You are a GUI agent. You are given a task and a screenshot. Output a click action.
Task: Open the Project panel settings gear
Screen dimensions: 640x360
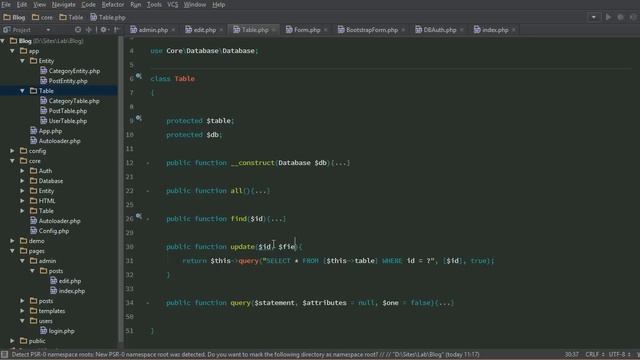point(104,30)
